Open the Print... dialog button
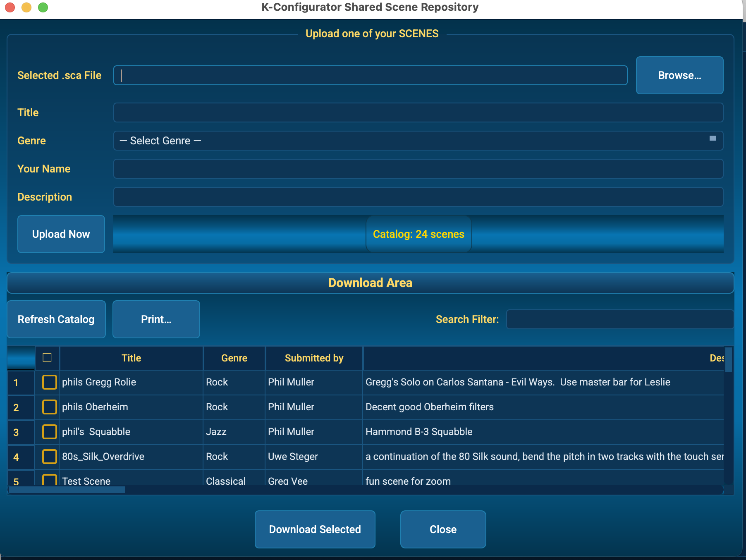This screenshot has height=560, width=746. tap(156, 319)
